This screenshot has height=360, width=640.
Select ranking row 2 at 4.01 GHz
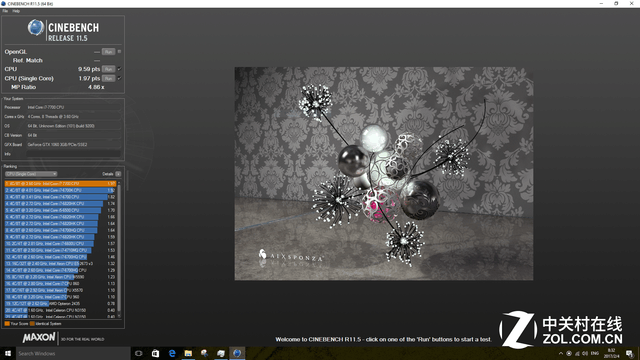60,190
